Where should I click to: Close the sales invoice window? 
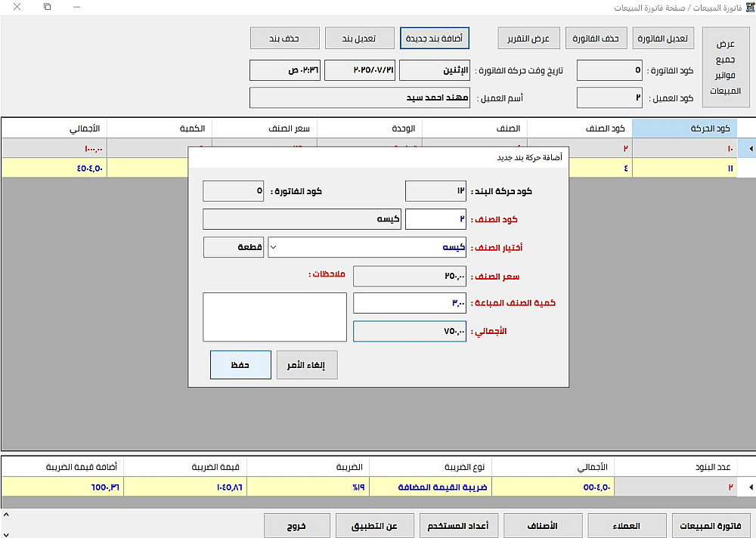click(17, 7)
